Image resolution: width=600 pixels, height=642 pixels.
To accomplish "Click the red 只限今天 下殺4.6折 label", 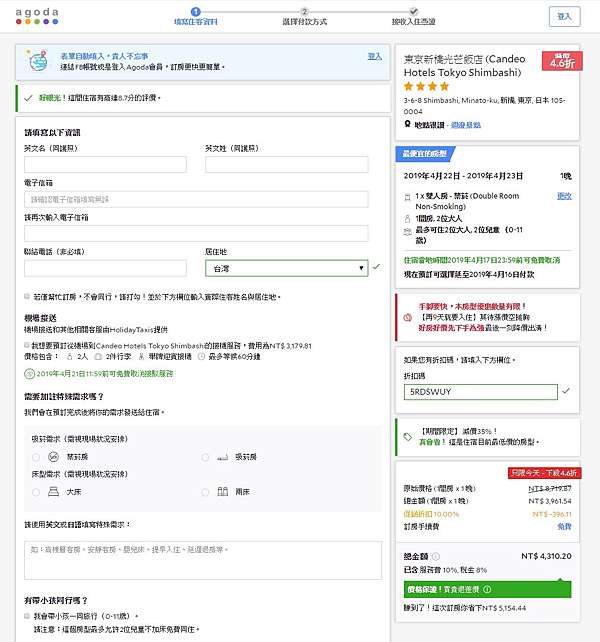I will 545,473.
